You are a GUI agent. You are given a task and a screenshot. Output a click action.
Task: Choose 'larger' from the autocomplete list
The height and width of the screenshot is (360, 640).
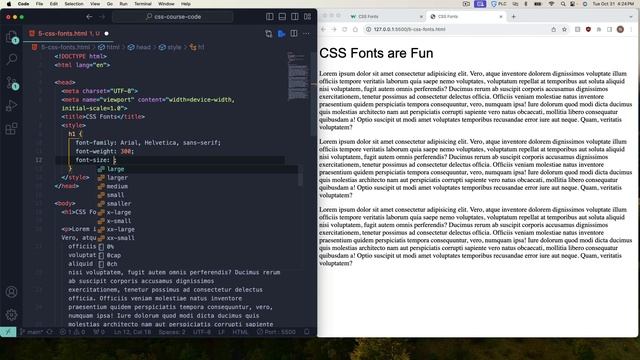point(197,178)
